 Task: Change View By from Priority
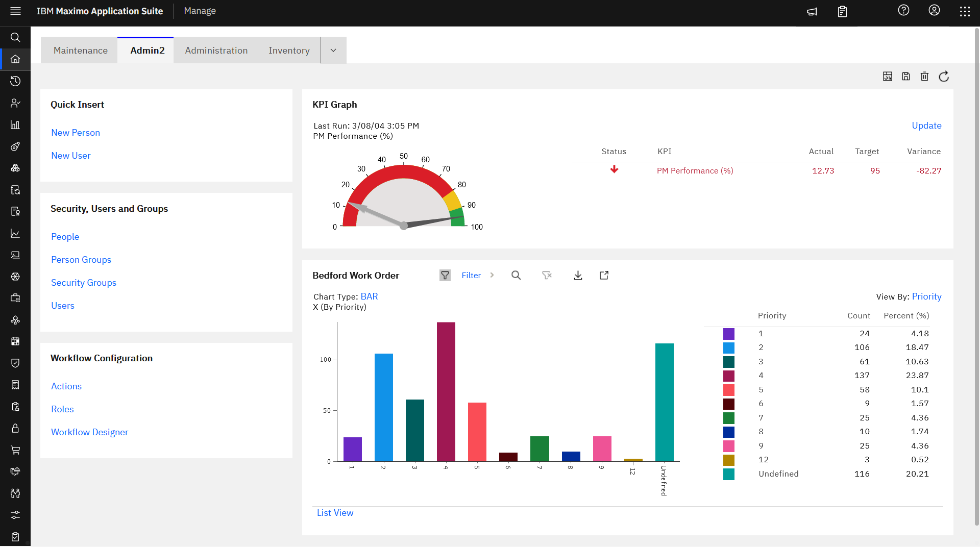(x=926, y=296)
